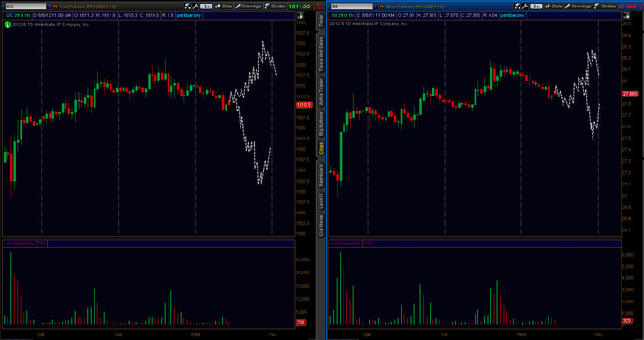Screen dimensions: 644x340
Task: Click the flask icon beside gold price axis
Action: pos(300,16)
